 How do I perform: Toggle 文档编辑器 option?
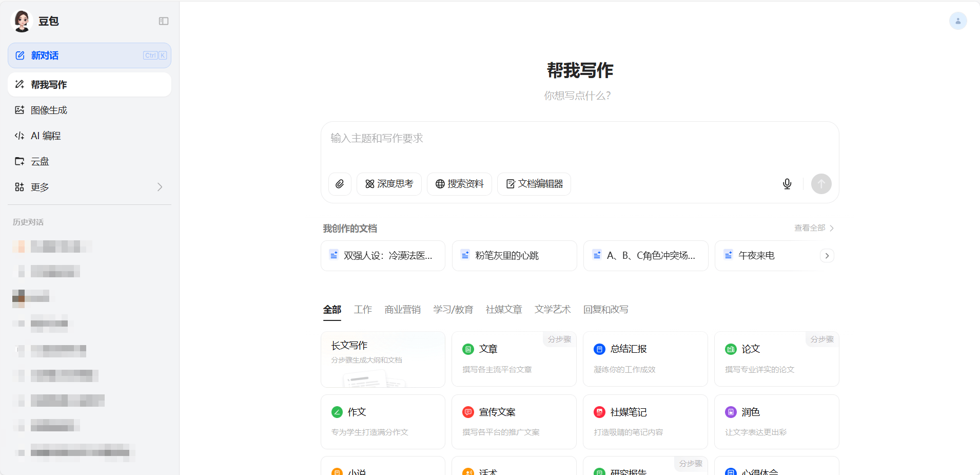534,184
